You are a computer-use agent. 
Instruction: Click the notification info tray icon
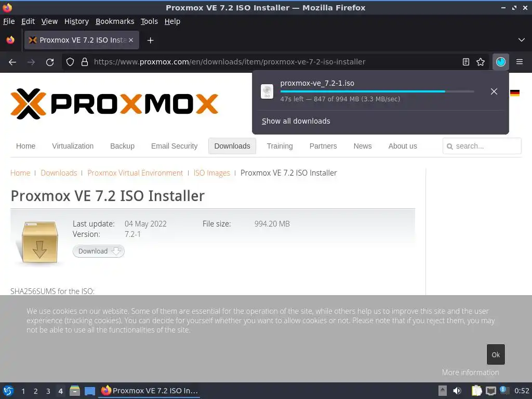(x=504, y=390)
